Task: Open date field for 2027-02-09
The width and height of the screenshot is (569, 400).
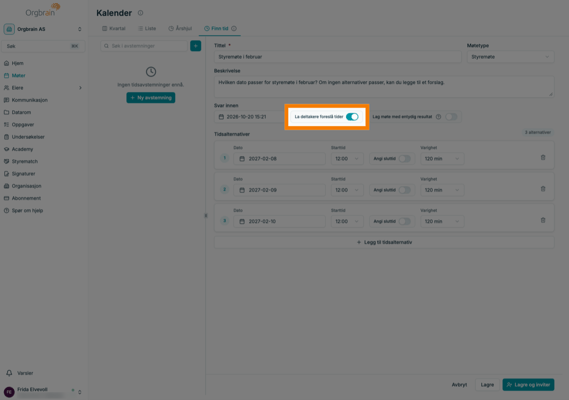Action: pyautogui.click(x=279, y=190)
